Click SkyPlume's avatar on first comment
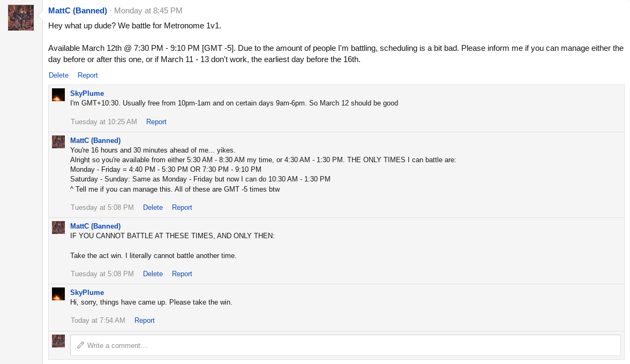630x364 pixels. [58, 95]
